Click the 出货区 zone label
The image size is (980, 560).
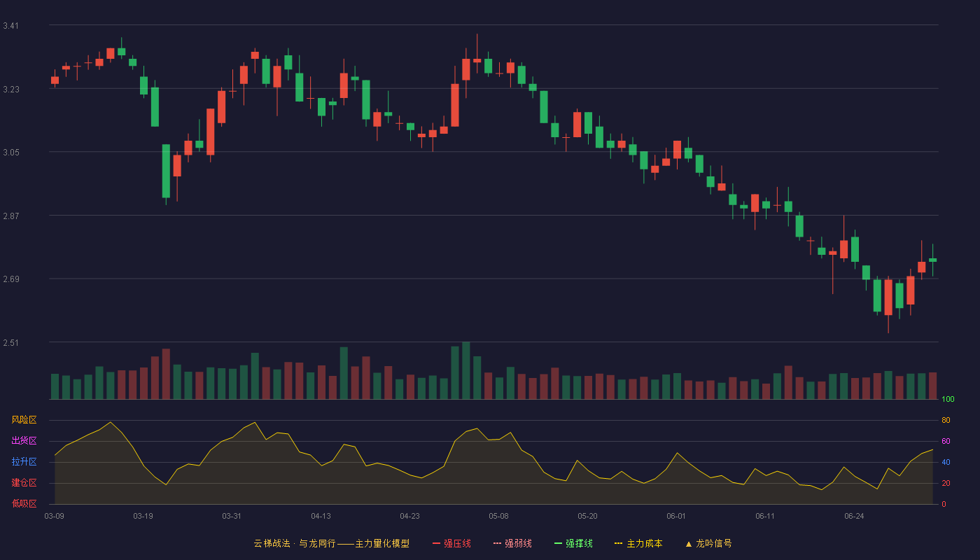(x=24, y=441)
